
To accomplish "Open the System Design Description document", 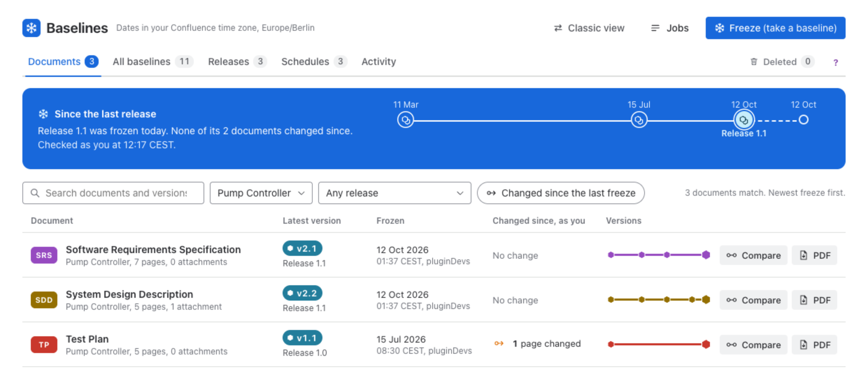I will pyautogui.click(x=129, y=294).
